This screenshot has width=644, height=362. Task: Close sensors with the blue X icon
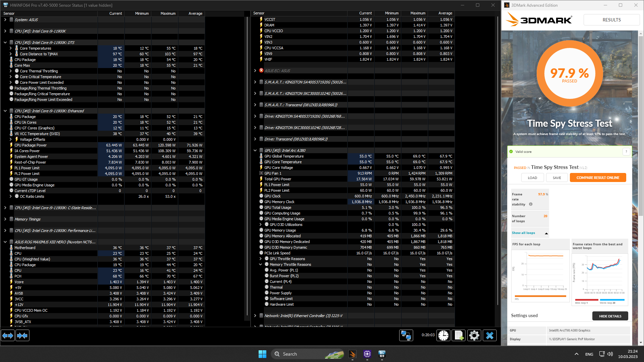[490, 336]
